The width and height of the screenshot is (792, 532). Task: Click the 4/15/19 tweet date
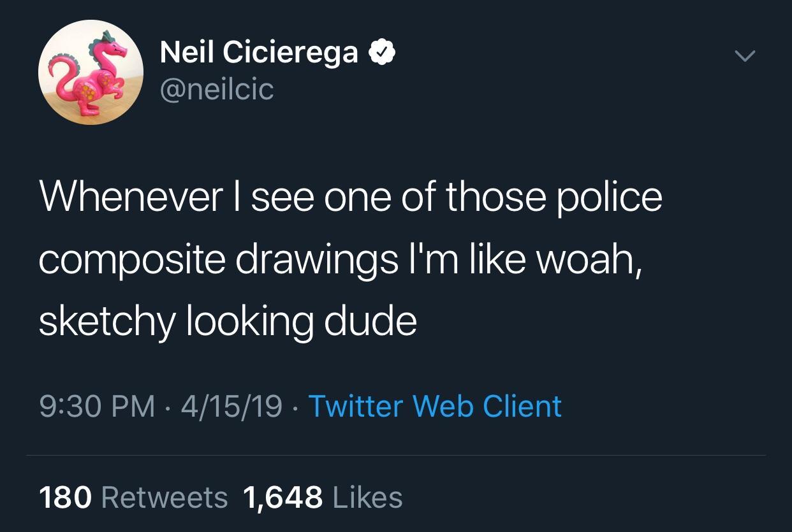click(x=231, y=406)
